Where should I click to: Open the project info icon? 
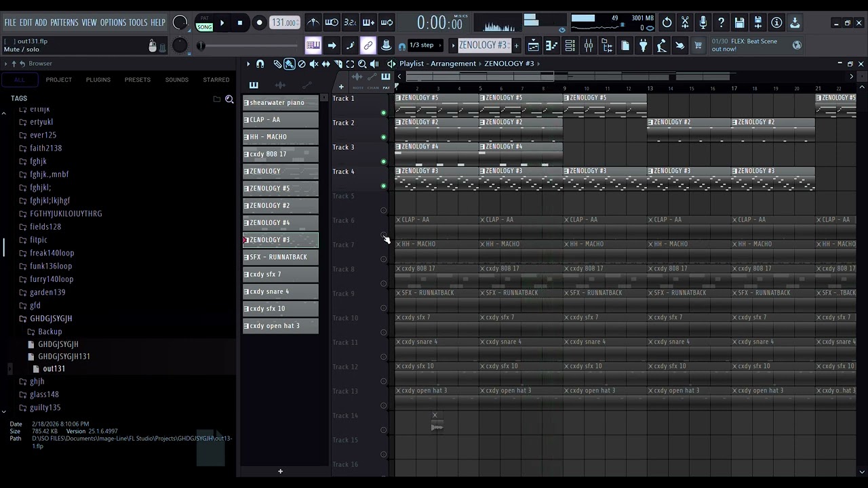click(x=776, y=22)
